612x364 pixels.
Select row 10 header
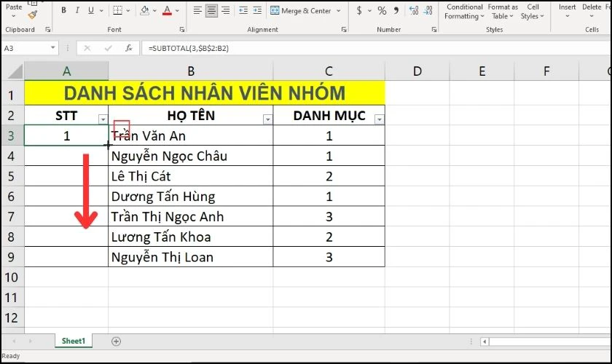point(12,277)
